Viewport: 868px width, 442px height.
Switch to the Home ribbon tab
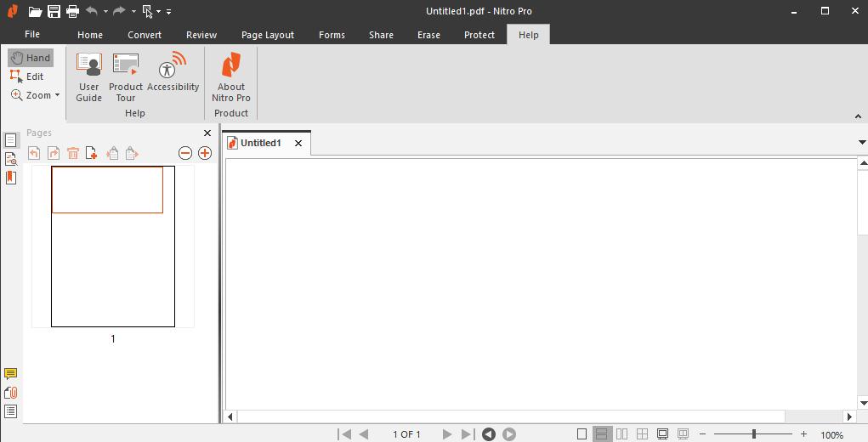click(89, 35)
